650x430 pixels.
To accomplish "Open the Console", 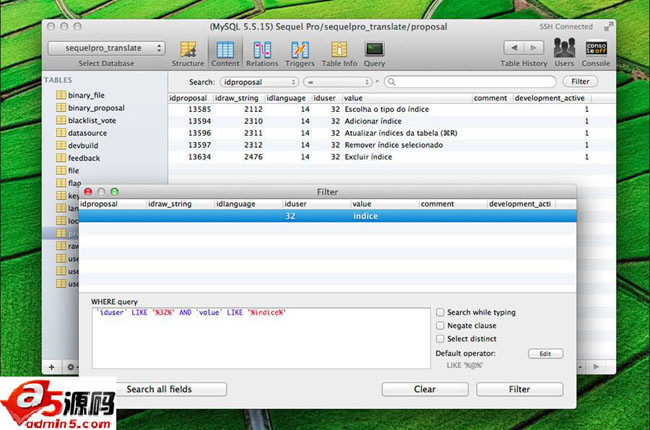I will coord(596,53).
